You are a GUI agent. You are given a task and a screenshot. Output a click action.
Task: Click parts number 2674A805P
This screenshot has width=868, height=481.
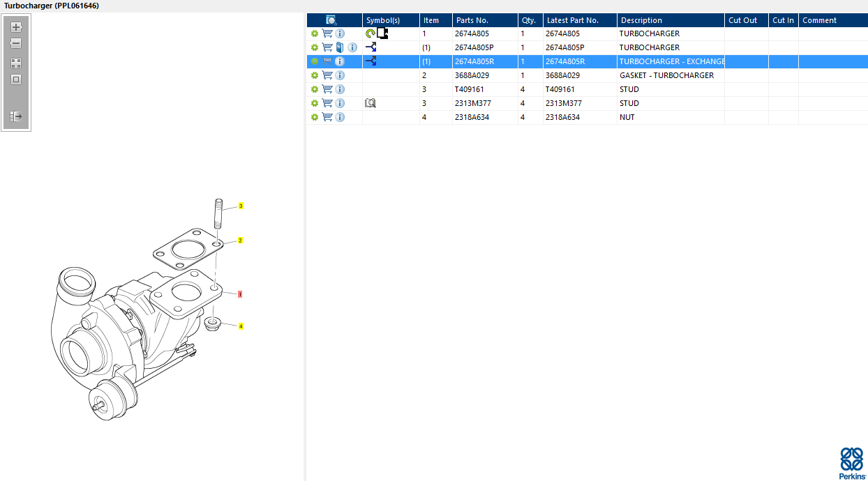(474, 47)
